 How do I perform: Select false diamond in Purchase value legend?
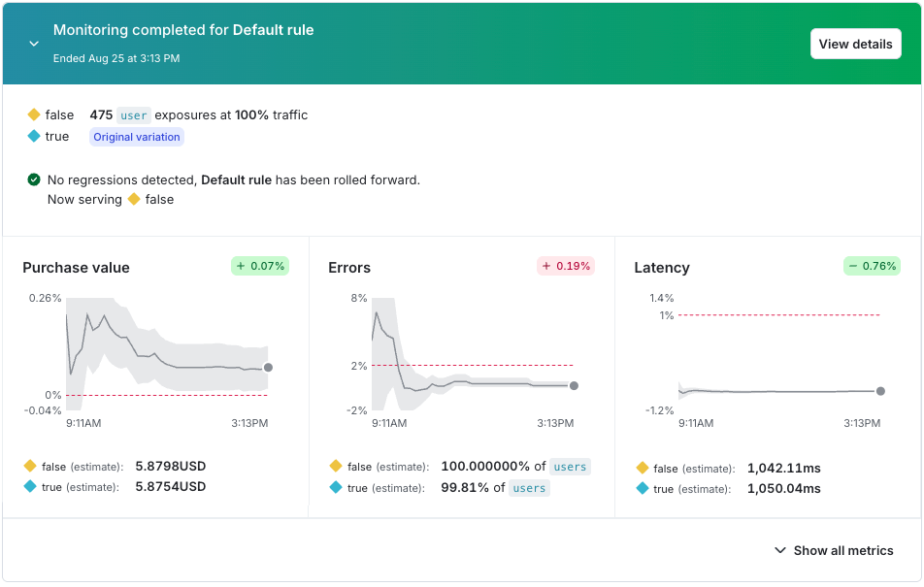tap(30, 466)
